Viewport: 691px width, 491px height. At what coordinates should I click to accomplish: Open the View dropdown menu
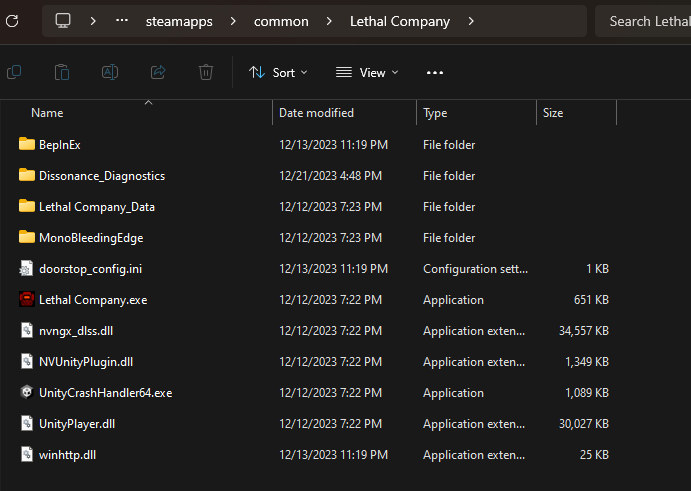[x=366, y=72]
